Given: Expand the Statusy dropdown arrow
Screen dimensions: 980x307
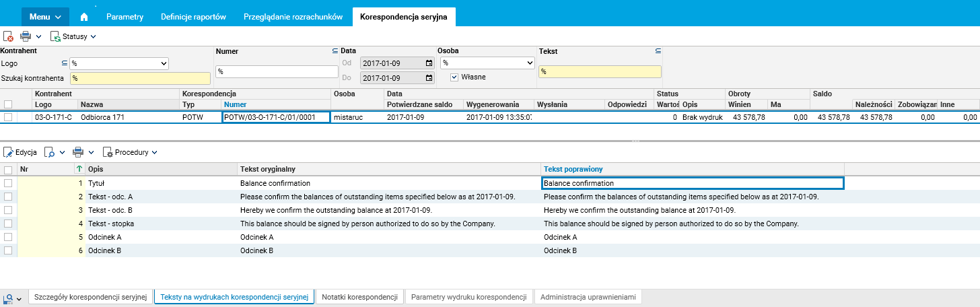Looking at the screenshot, I should (93, 37).
